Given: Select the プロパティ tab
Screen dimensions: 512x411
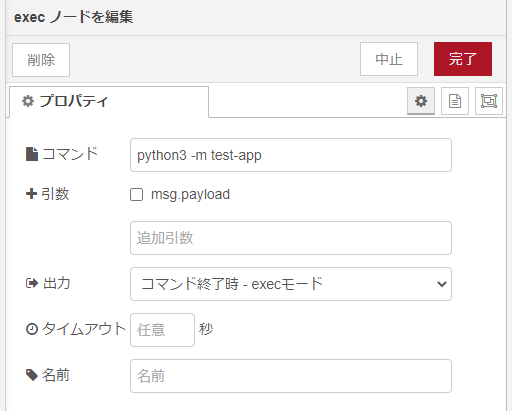Looking at the screenshot, I should pos(109,102).
